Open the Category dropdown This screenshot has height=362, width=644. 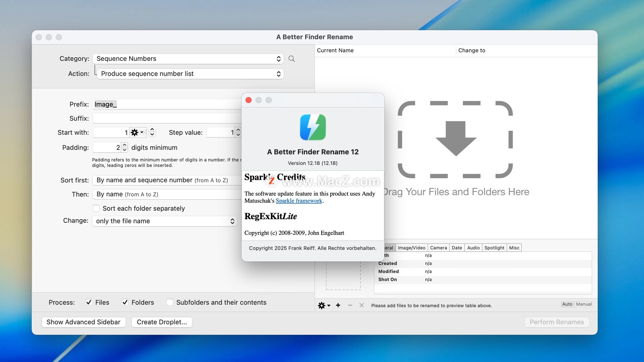tap(188, 59)
